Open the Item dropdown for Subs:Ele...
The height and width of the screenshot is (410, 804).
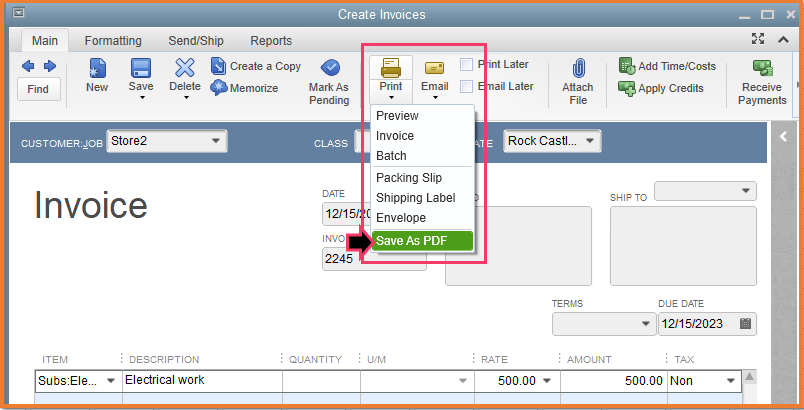tap(110, 381)
